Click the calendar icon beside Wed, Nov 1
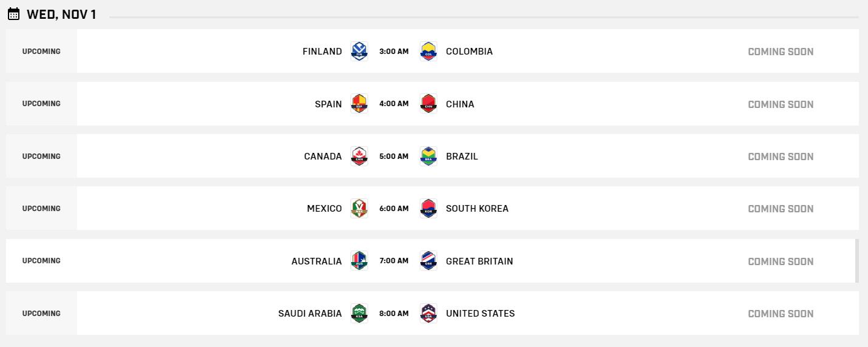This screenshot has height=347, width=868. [x=13, y=14]
